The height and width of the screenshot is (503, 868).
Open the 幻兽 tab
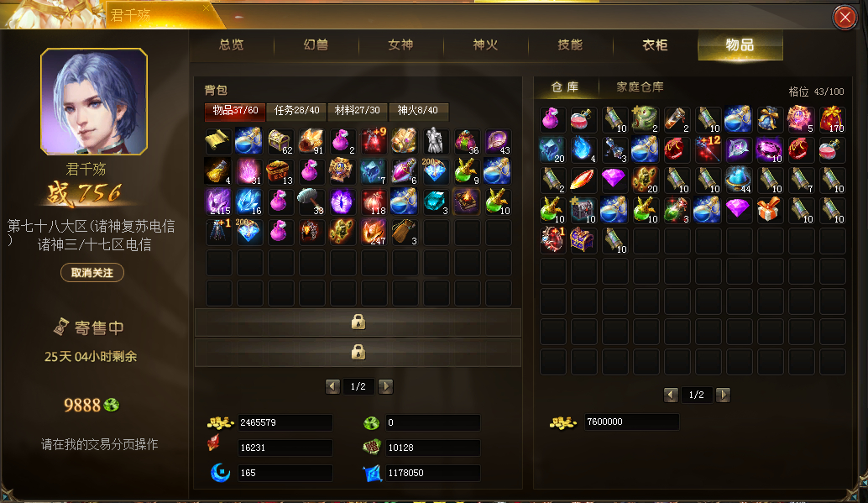pos(316,45)
